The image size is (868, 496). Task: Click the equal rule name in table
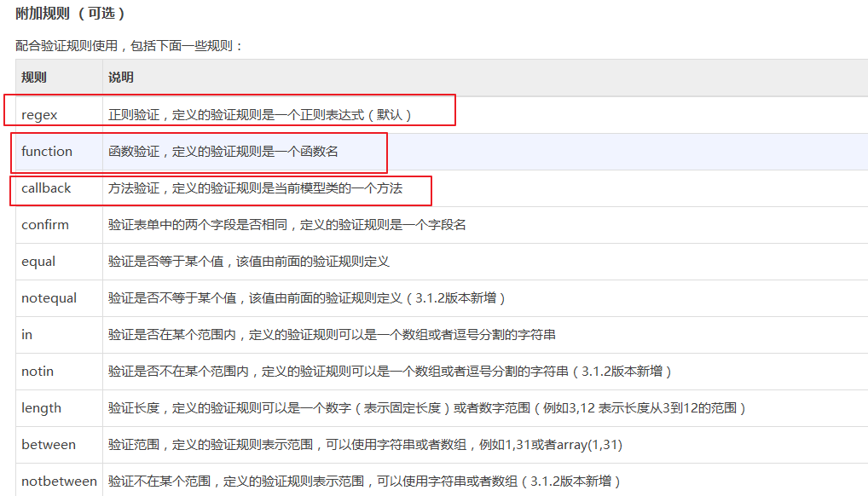pyautogui.click(x=38, y=262)
